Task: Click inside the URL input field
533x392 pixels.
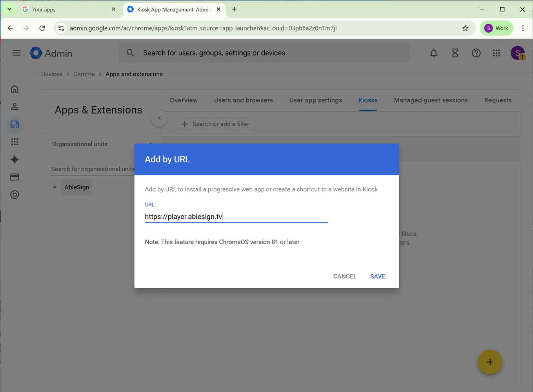Action: coord(235,216)
